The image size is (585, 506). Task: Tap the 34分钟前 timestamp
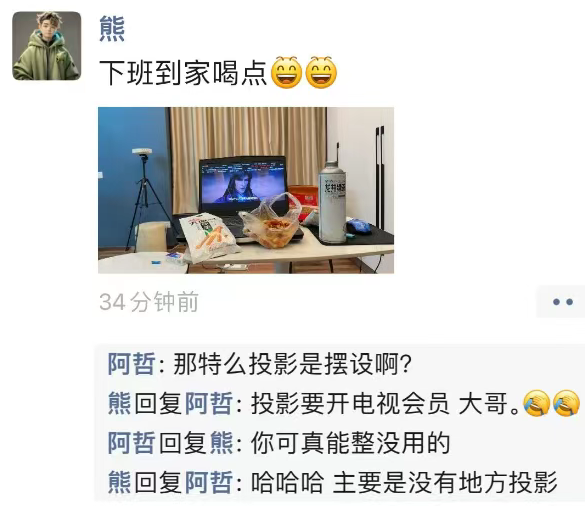(x=149, y=302)
